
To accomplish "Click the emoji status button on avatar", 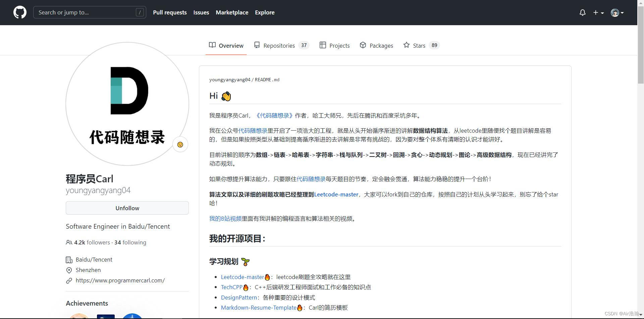I will (x=180, y=144).
